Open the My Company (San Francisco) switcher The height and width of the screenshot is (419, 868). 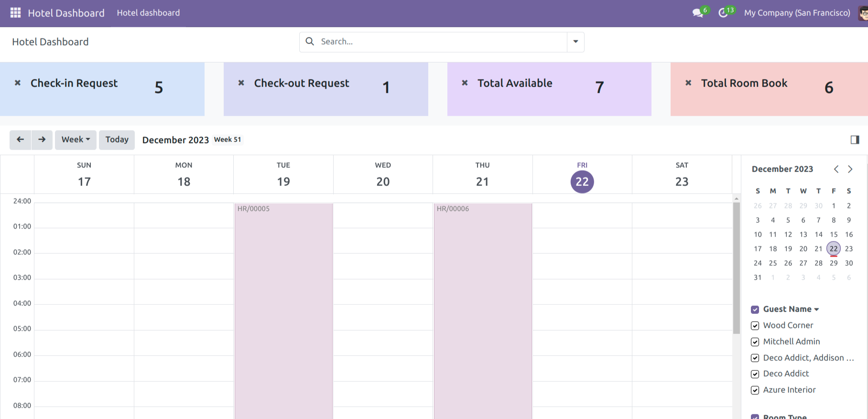tap(797, 13)
